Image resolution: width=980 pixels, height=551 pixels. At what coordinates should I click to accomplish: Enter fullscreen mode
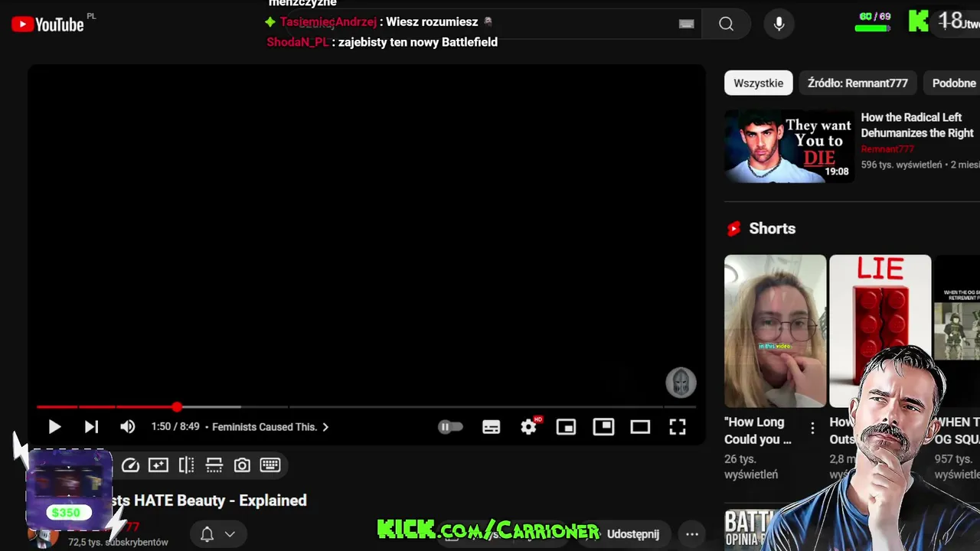click(x=678, y=427)
